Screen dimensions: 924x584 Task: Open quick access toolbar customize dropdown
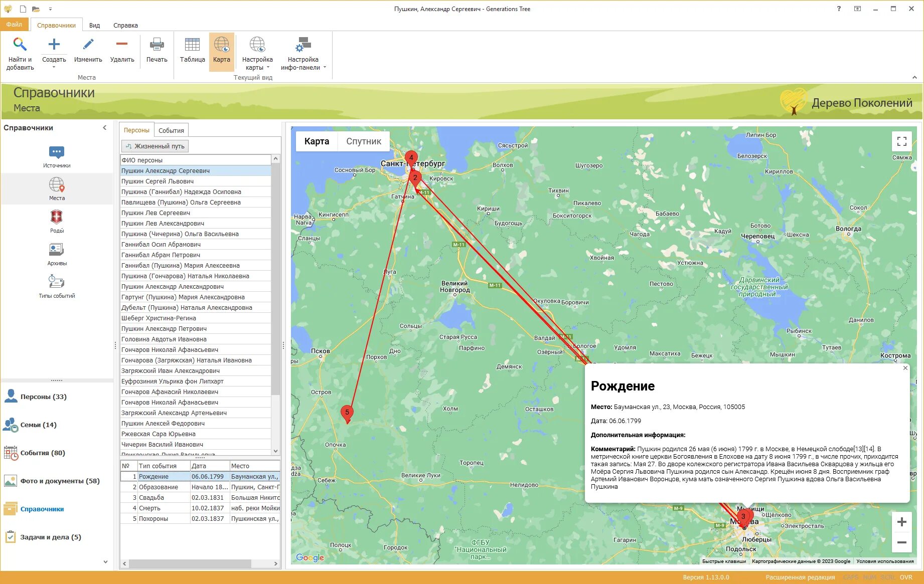pyautogui.click(x=50, y=9)
